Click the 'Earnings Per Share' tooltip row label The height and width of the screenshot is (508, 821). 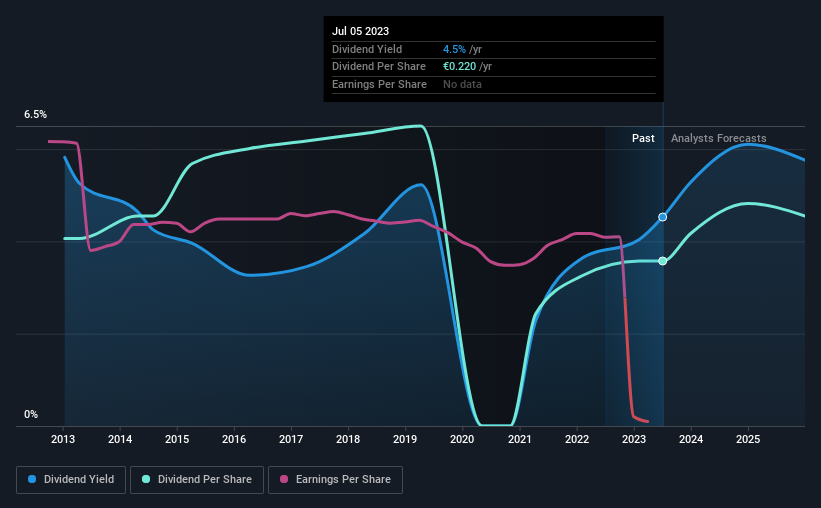(x=379, y=84)
